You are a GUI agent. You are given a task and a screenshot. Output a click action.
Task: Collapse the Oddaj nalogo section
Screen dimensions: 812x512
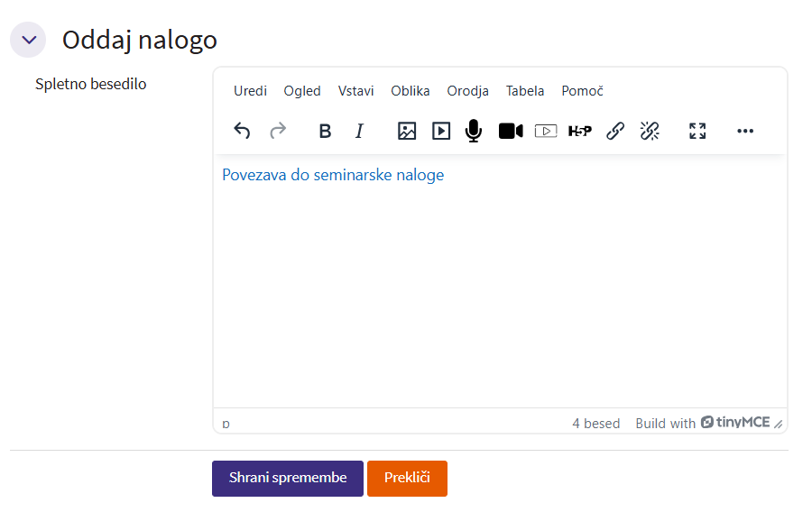point(28,40)
